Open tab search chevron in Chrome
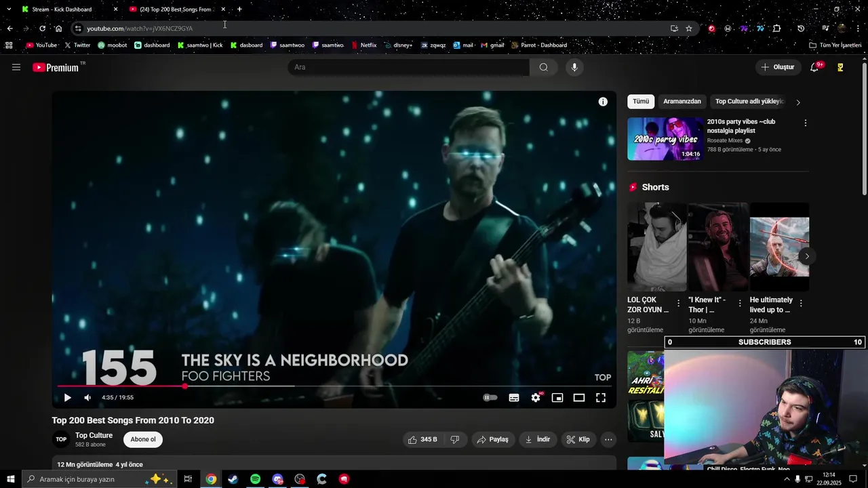 (9, 9)
